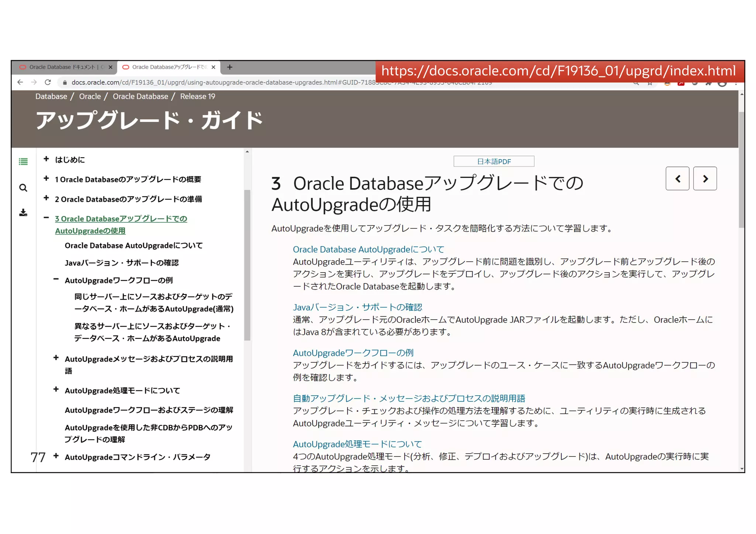The width and height of the screenshot is (756, 534).
Task: Go to the next page arrow button
Action: coord(705,179)
